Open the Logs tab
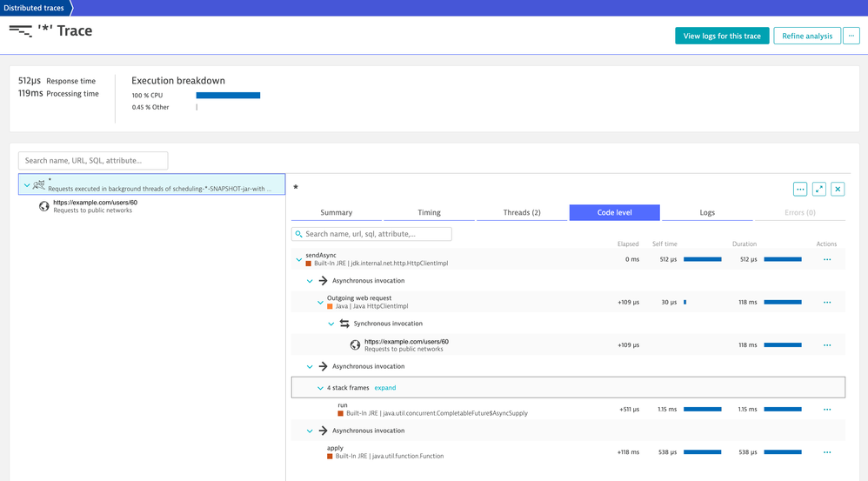Image resolution: width=868 pixels, height=481 pixels. point(707,212)
